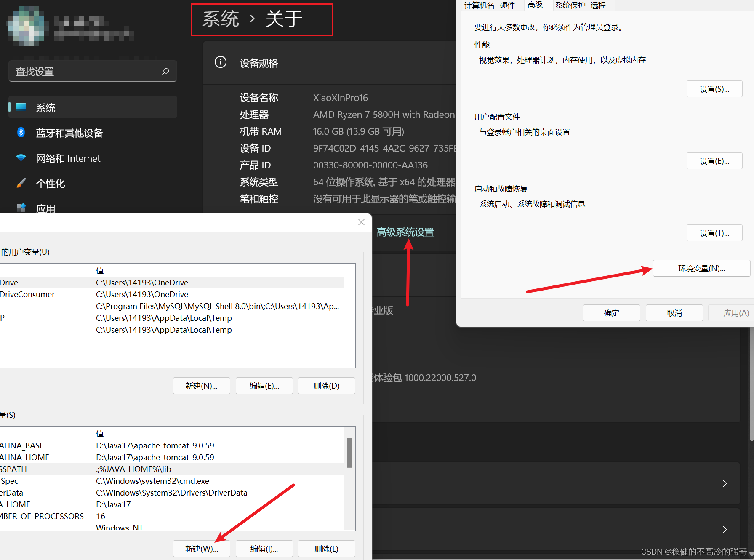Select the 系统 sidebar icon
The image size is (754, 560).
coord(21,107)
